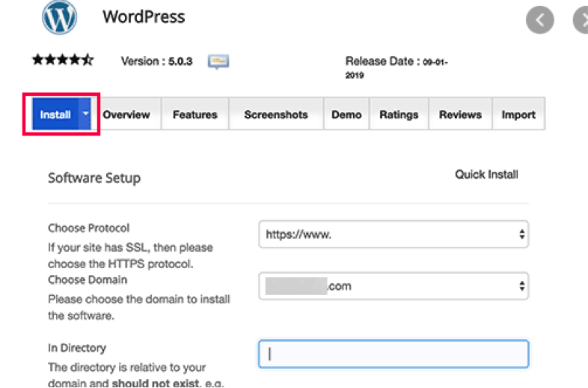Click the Release Date text

396,67
